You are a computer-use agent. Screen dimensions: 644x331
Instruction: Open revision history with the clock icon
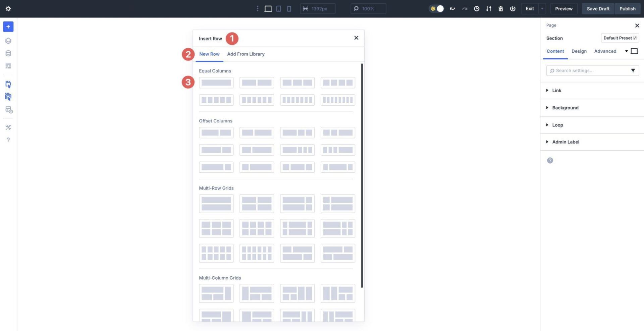(477, 9)
